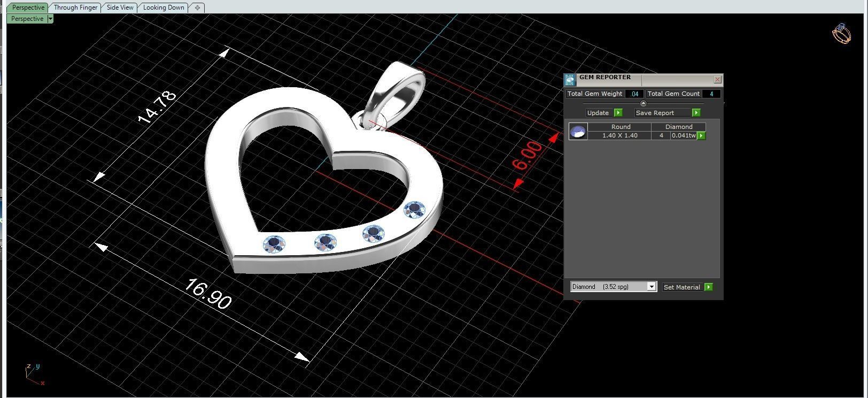The height and width of the screenshot is (398, 868).
Task: Run Save Report with its green arrow
Action: [696, 113]
